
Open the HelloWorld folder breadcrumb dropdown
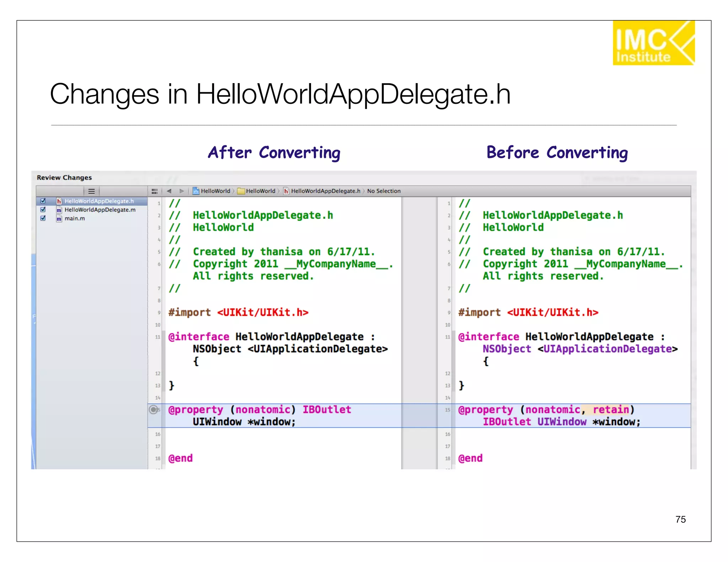click(x=261, y=191)
